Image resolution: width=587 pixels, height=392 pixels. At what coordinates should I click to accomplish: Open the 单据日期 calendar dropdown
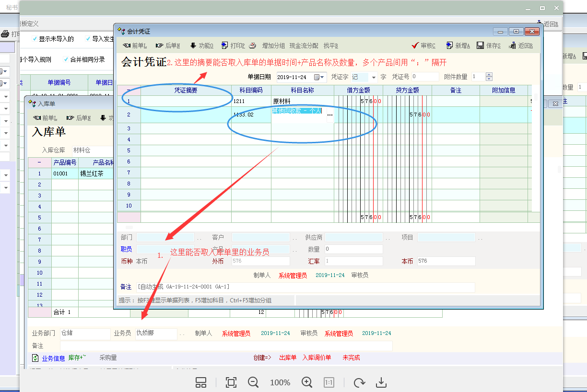coord(319,77)
